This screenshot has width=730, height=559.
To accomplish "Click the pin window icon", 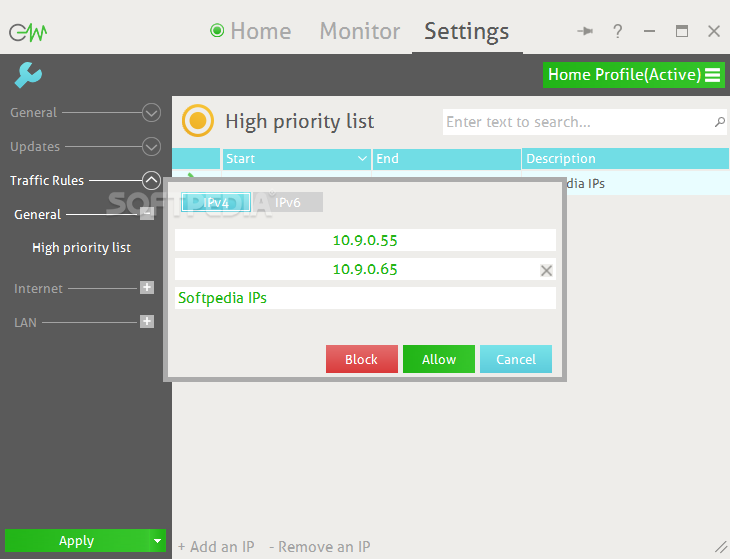I will [x=585, y=31].
